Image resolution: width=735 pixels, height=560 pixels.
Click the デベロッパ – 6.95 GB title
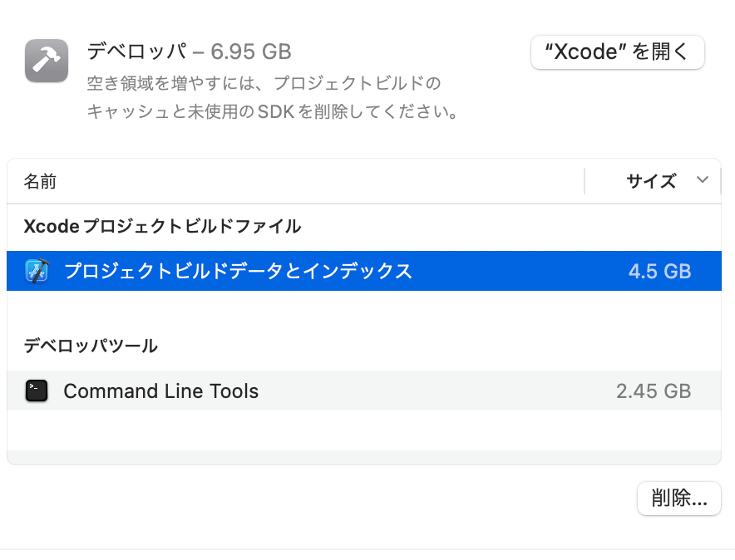pos(190,52)
